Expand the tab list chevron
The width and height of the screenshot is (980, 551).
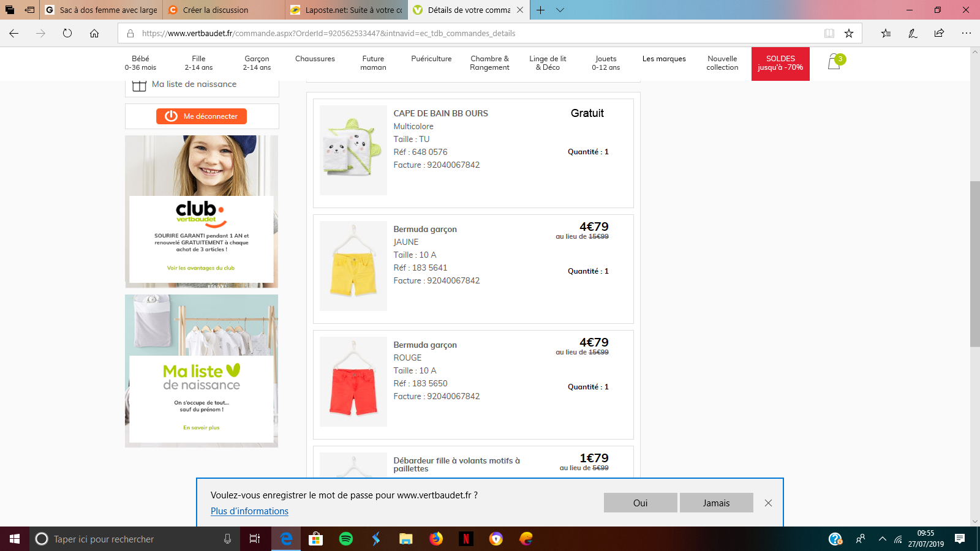click(x=560, y=10)
